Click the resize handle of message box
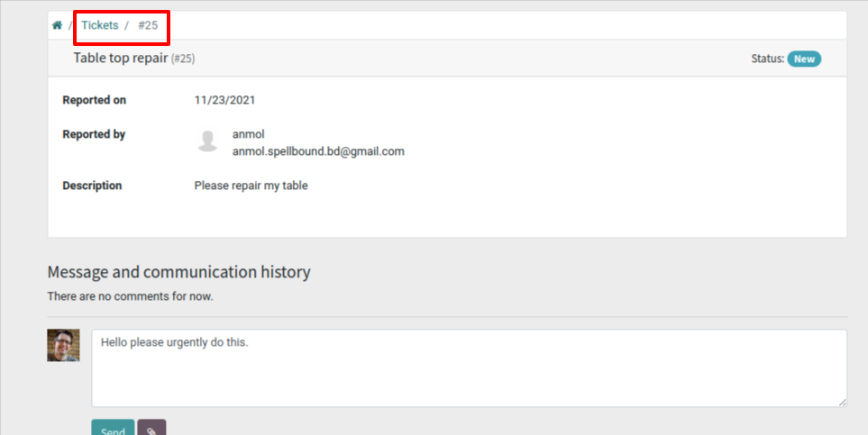 [842, 402]
